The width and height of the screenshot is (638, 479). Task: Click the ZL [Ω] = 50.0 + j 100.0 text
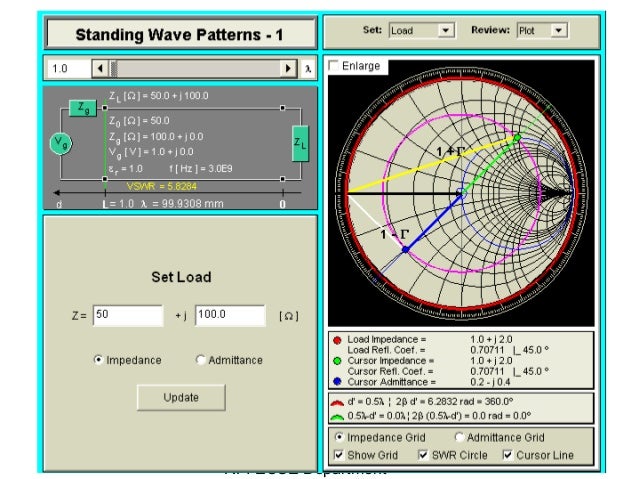tap(159, 96)
